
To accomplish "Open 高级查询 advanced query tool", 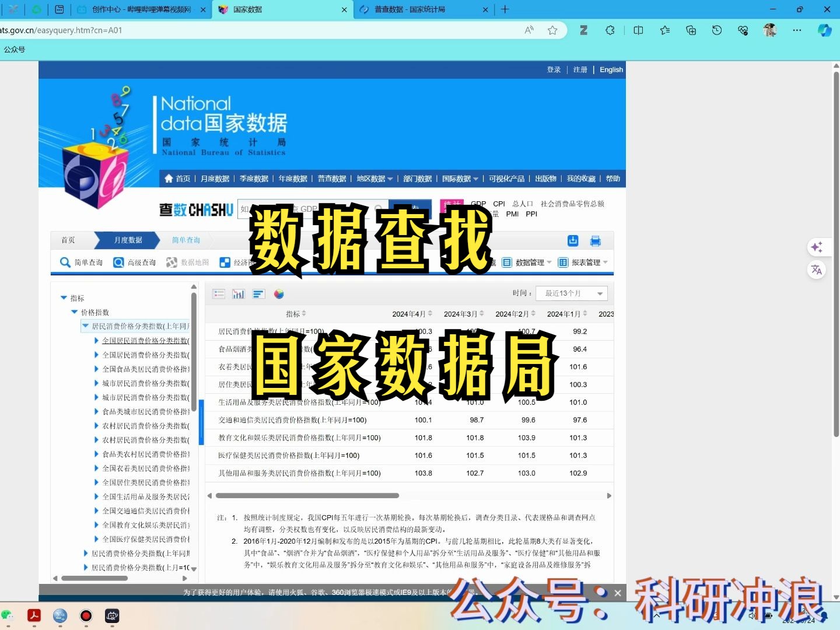I will [135, 262].
